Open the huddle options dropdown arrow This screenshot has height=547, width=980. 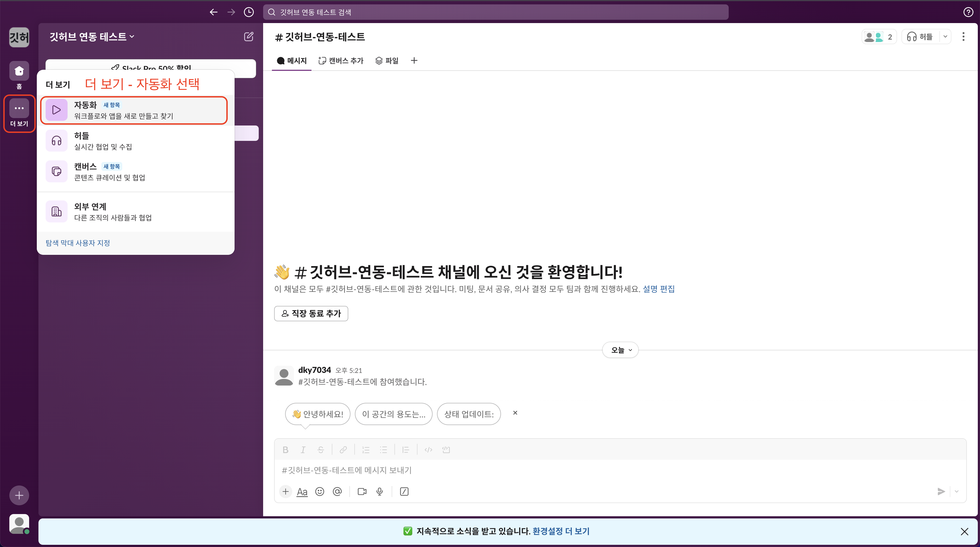click(945, 37)
